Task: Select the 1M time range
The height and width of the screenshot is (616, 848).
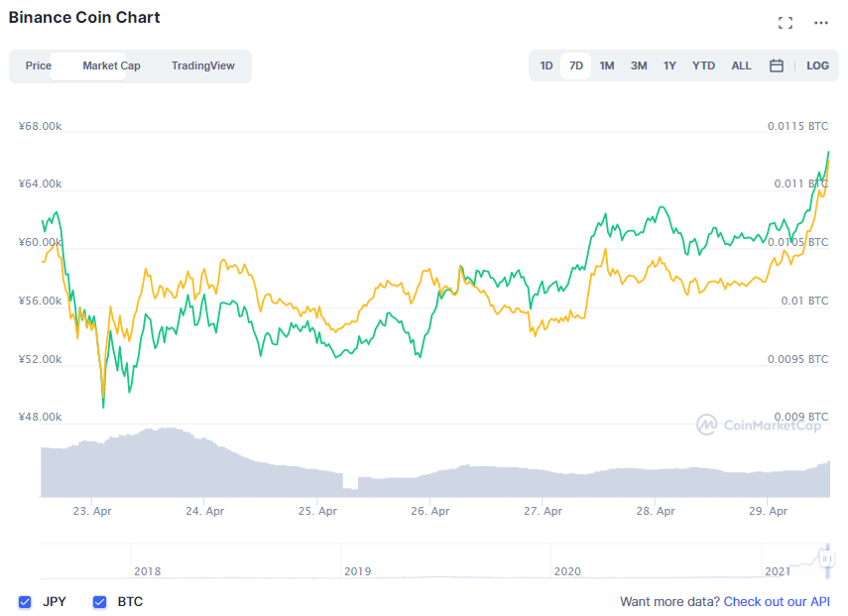Action: coord(607,66)
